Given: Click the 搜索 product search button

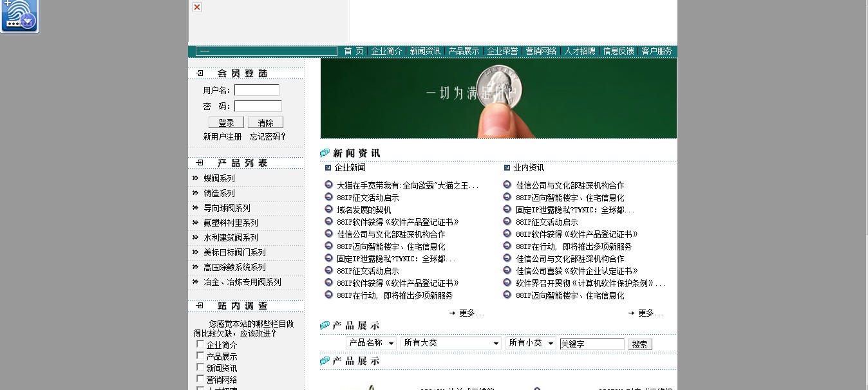Looking at the screenshot, I should (640, 344).
